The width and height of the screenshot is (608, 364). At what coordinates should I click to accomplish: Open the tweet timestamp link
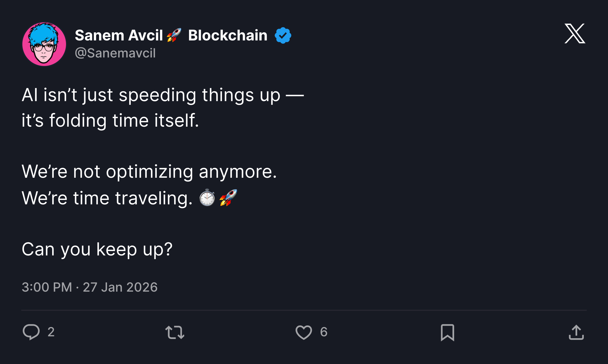[89, 287]
